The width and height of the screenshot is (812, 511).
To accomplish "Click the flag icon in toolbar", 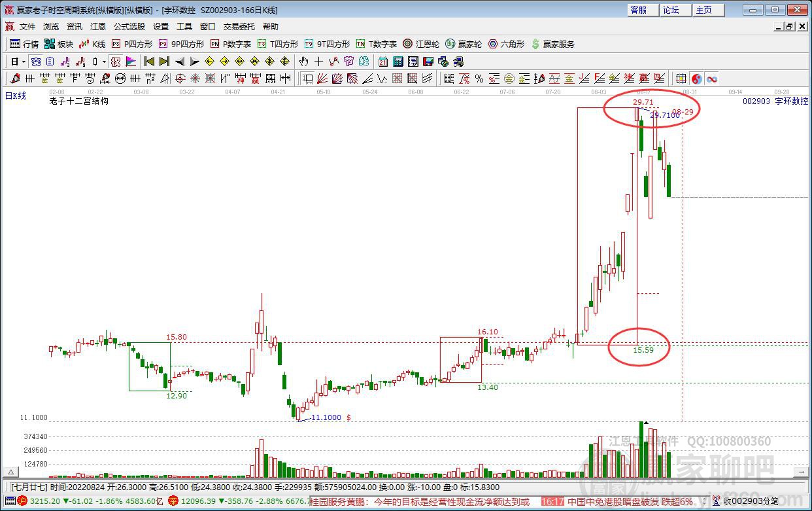I will coord(131,62).
